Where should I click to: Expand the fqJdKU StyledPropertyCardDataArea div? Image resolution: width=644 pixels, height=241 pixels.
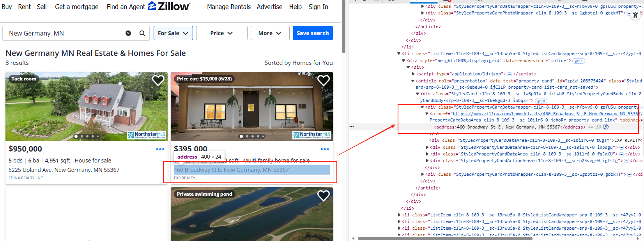pos(427,154)
